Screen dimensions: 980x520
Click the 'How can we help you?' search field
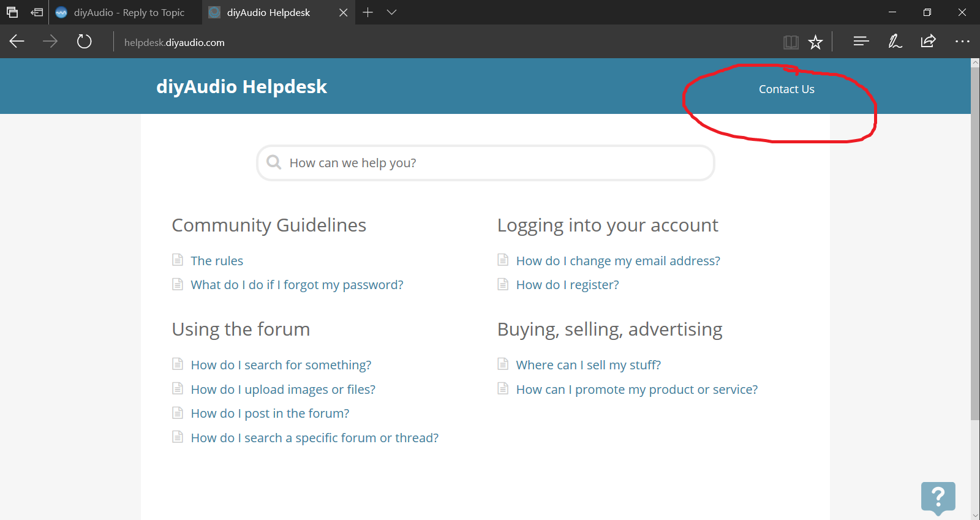click(x=486, y=163)
